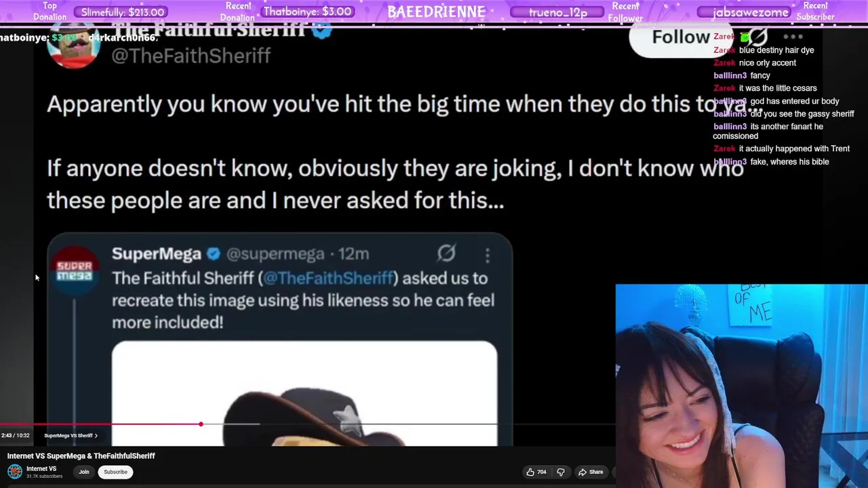This screenshot has height=488, width=868.
Task: Share the video via Share button
Action: 591,472
